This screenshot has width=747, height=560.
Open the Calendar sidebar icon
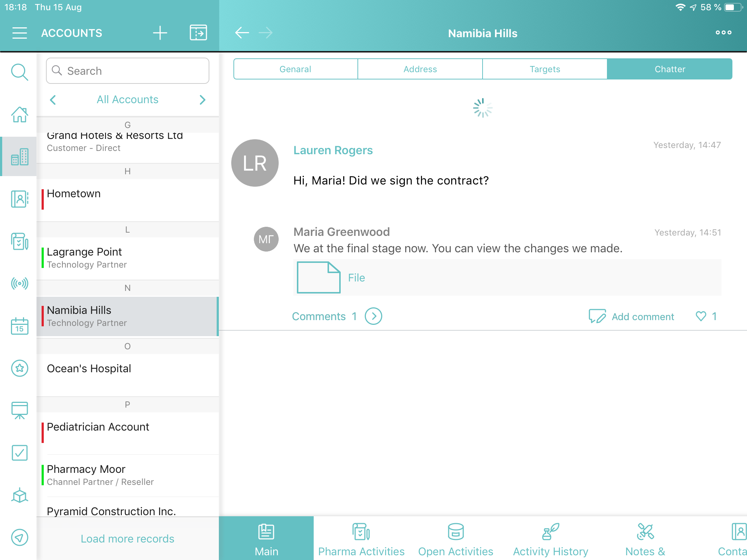coord(19,326)
